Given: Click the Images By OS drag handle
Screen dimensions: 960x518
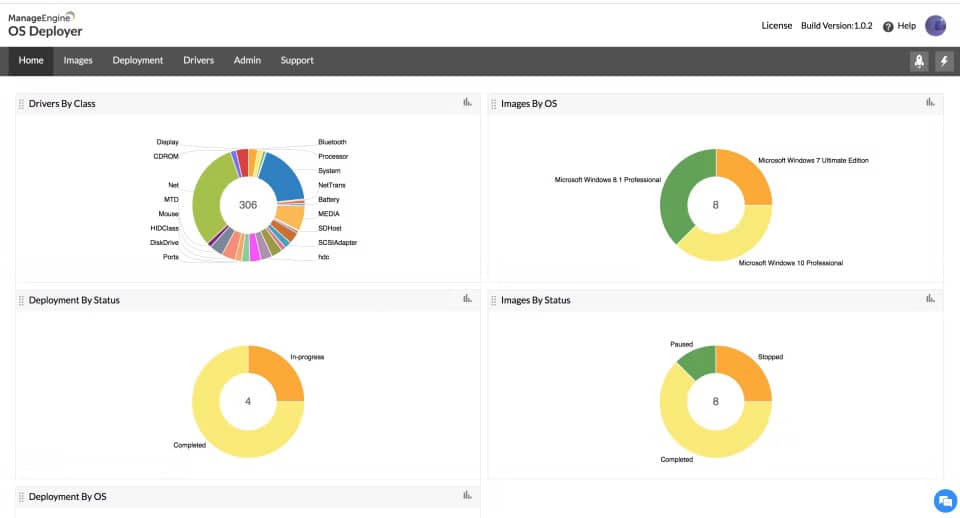Looking at the screenshot, I should [x=493, y=104].
